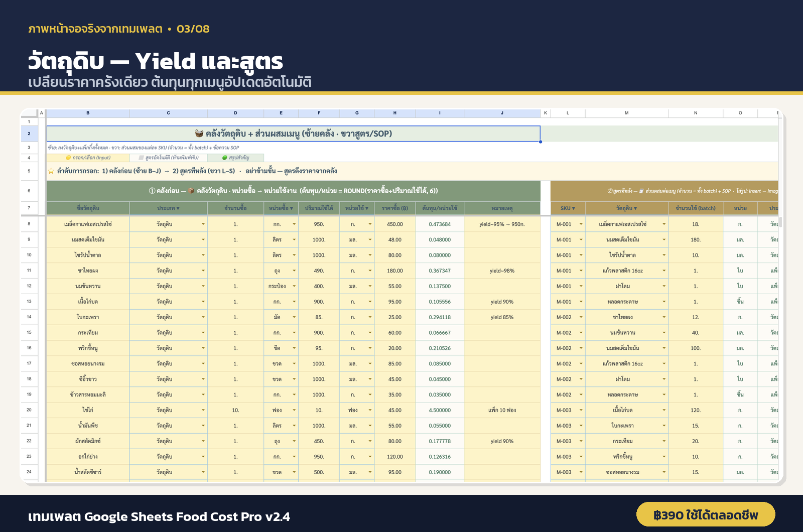This screenshot has height=532, width=803.
Task: Click the ต้นทุน/หน่วยใช้ header cell
Action: (x=440, y=208)
